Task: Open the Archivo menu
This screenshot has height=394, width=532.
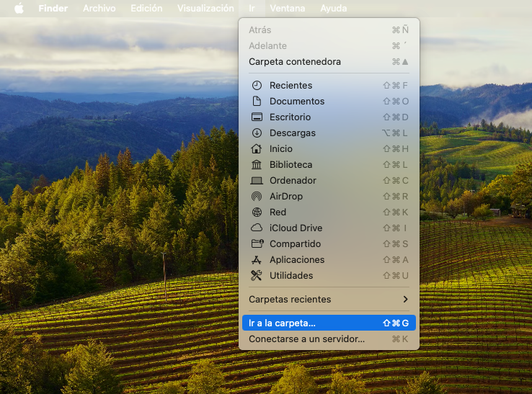Action: click(99, 9)
